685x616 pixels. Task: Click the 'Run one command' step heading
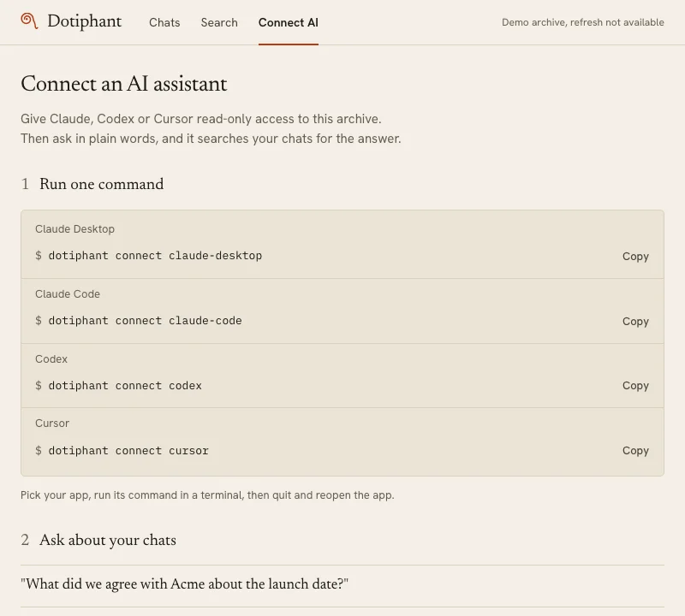pyautogui.click(x=101, y=184)
